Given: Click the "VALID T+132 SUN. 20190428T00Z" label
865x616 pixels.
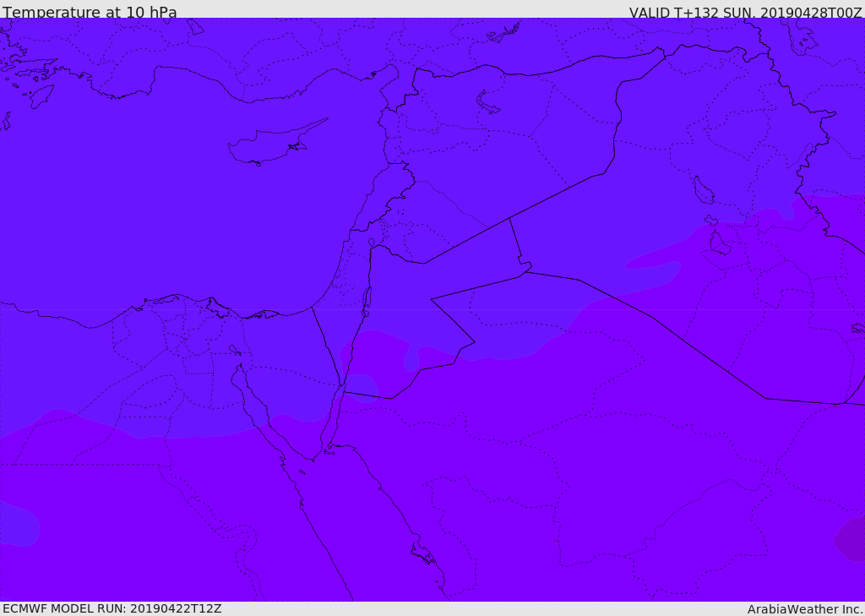Looking at the screenshot, I should pyautogui.click(x=745, y=13).
